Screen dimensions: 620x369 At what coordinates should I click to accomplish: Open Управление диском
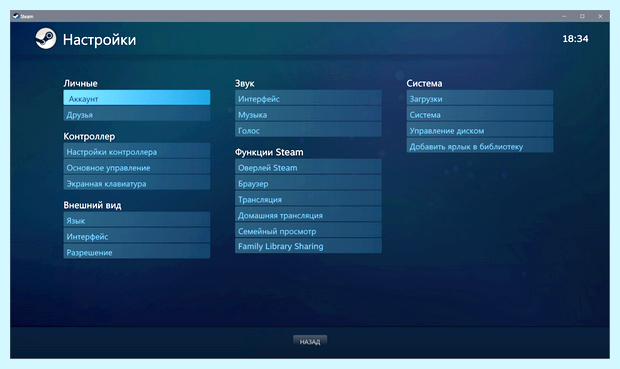pos(480,130)
